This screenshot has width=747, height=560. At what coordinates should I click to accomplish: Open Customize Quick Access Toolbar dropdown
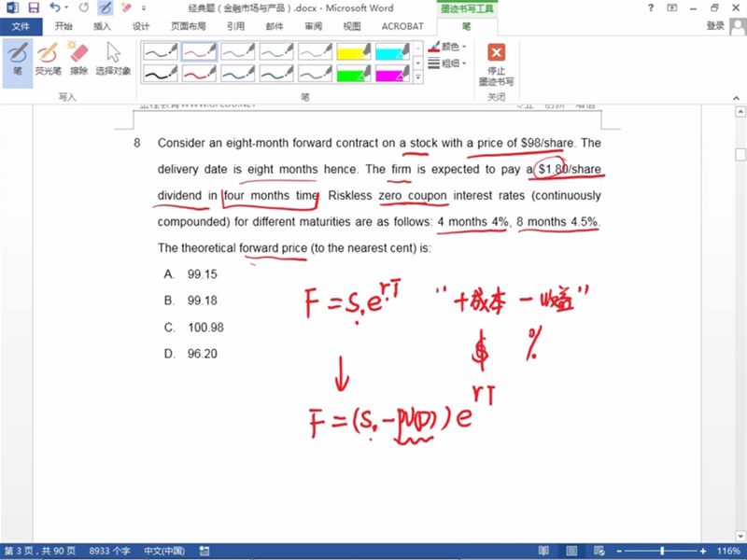[x=144, y=8]
